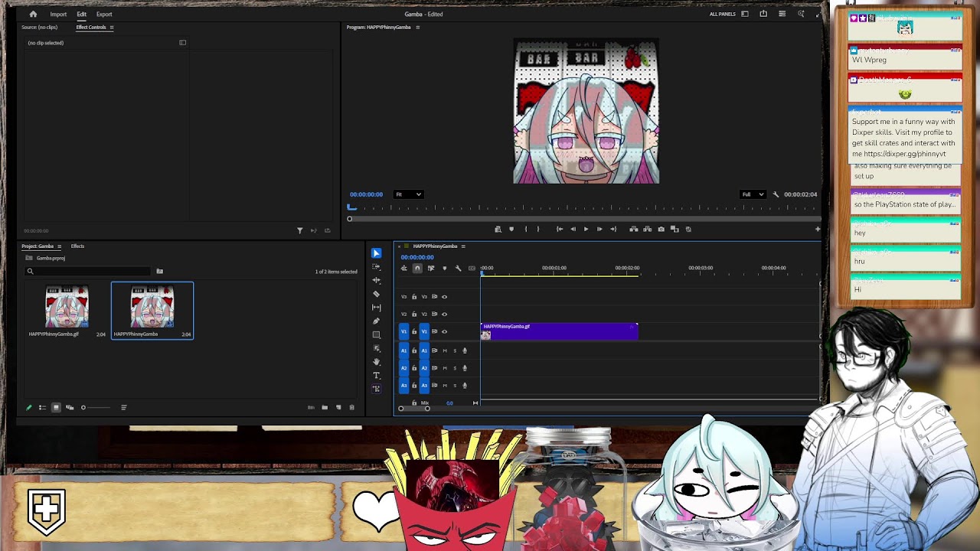Click the Sort Icons button in Project panel
This screenshot has height=551, width=980.
pos(123,407)
